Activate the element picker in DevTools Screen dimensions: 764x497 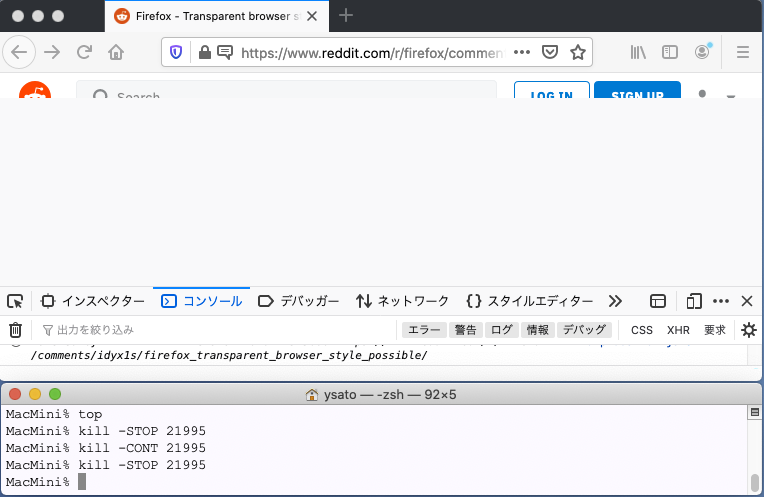coord(15,301)
